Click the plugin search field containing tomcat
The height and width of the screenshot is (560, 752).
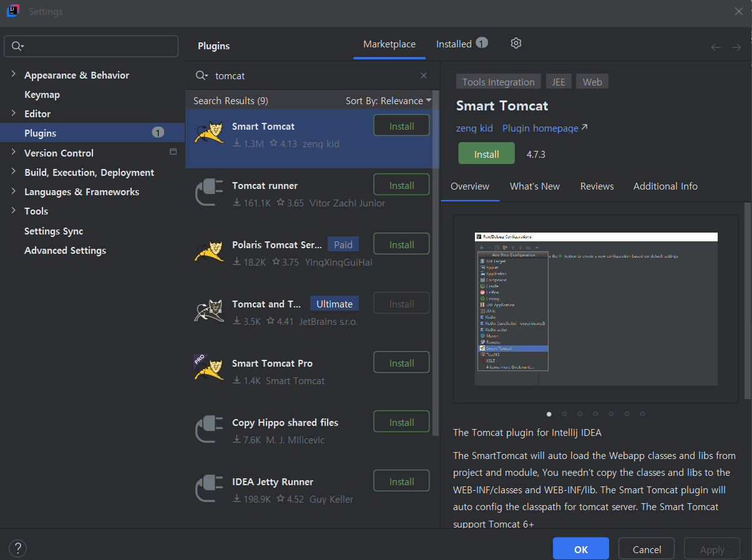pos(312,75)
